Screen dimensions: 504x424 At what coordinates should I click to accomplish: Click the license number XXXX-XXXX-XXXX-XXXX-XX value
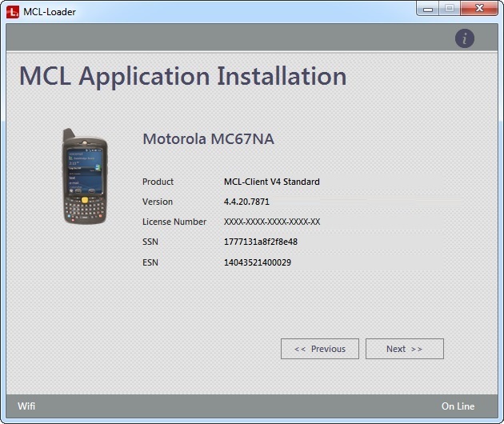[x=272, y=222]
